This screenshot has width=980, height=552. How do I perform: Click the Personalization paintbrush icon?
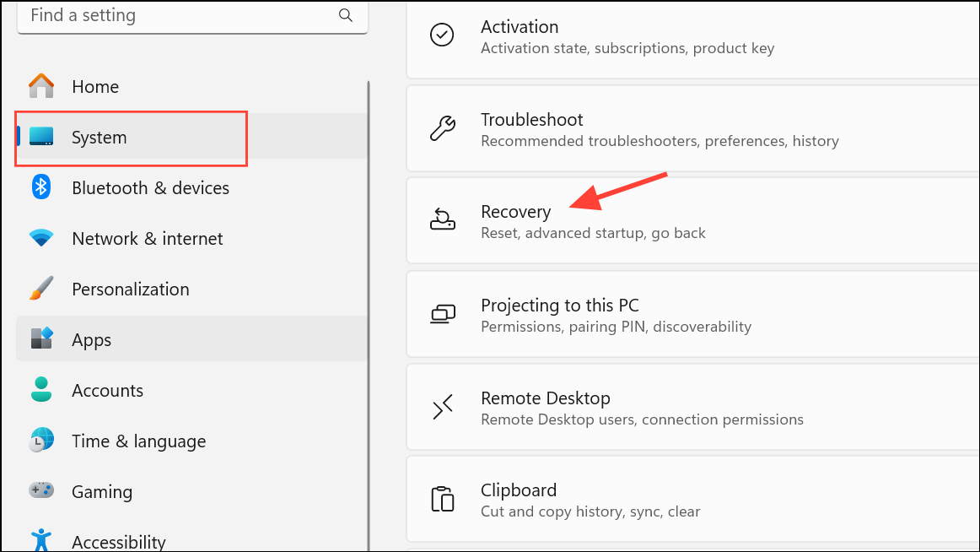[x=40, y=289]
